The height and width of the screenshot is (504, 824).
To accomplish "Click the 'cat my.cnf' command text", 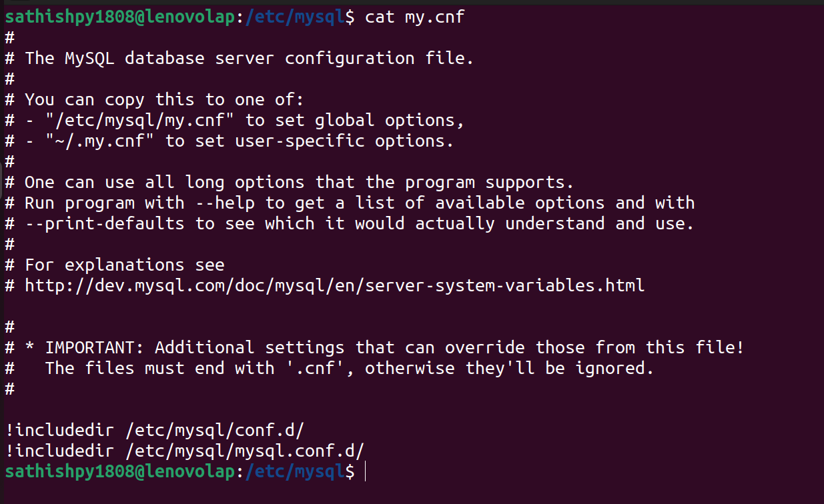I will pyautogui.click(x=414, y=17).
